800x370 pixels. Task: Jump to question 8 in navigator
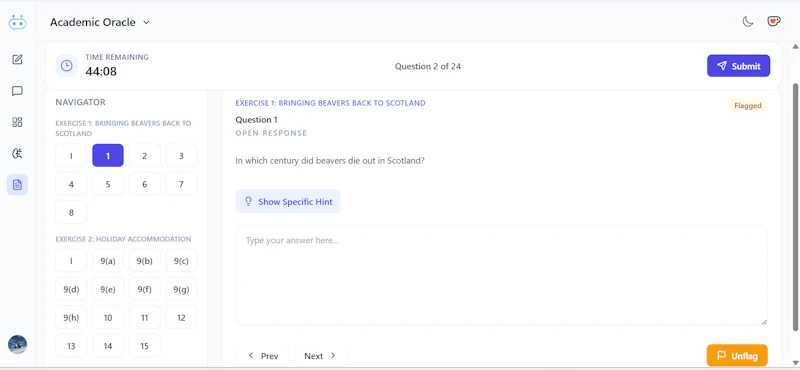71,212
